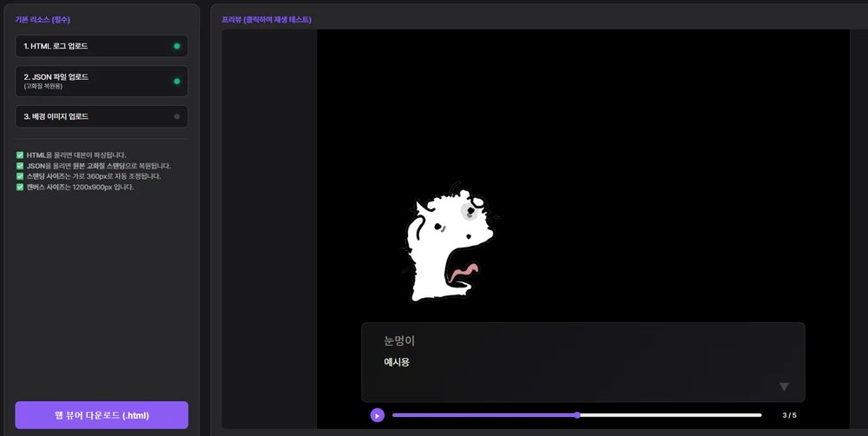Click the purple play button

click(x=377, y=415)
